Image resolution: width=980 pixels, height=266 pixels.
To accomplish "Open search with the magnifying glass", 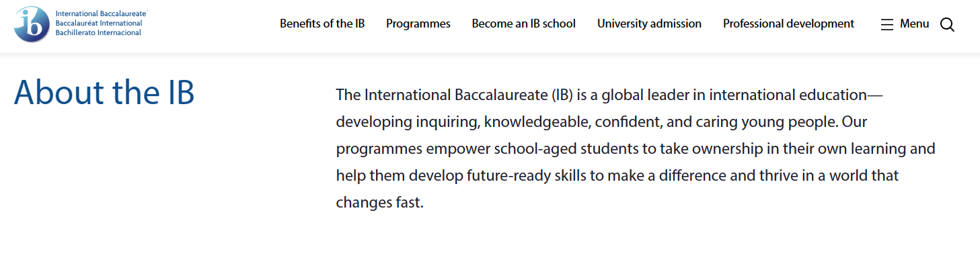I will [947, 25].
